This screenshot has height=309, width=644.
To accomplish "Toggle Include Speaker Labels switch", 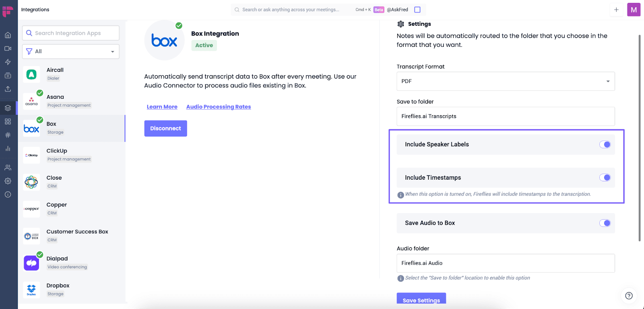I will point(605,145).
